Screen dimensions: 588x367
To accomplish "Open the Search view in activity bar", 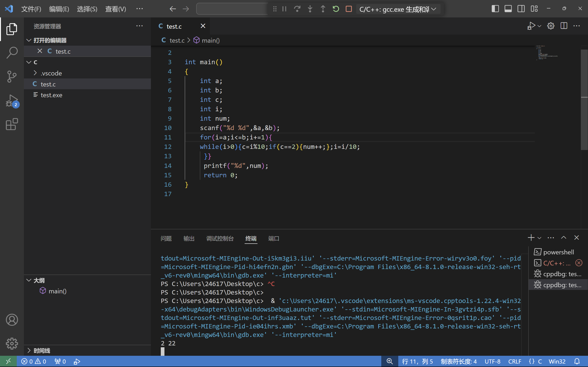I will pyautogui.click(x=12, y=53).
